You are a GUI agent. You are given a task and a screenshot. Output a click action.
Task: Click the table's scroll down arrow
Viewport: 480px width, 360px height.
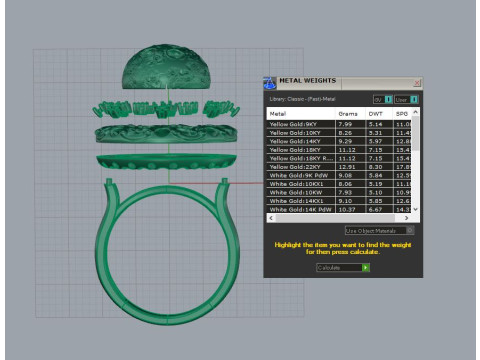[415, 209]
